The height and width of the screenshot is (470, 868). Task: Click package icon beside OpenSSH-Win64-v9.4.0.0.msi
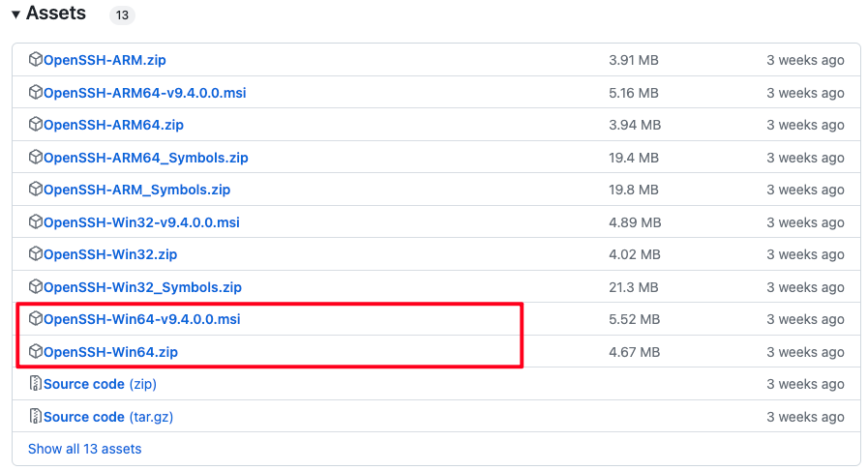(36, 318)
